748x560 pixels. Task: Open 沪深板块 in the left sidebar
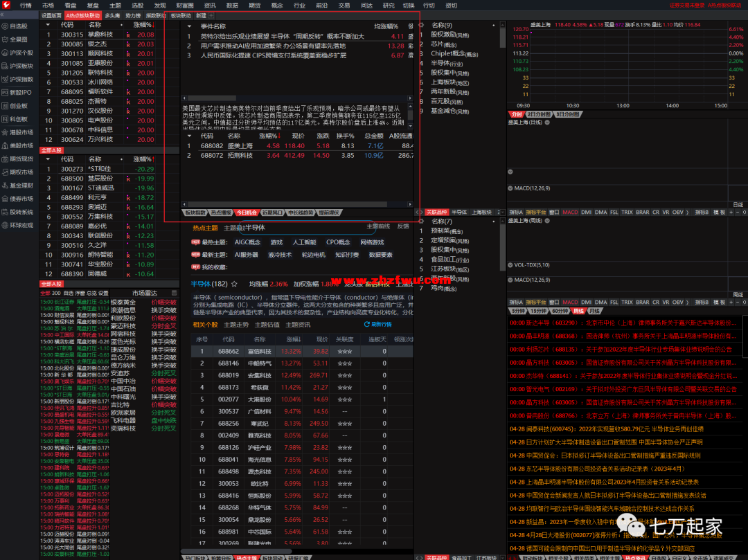pyautogui.click(x=18, y=66)
